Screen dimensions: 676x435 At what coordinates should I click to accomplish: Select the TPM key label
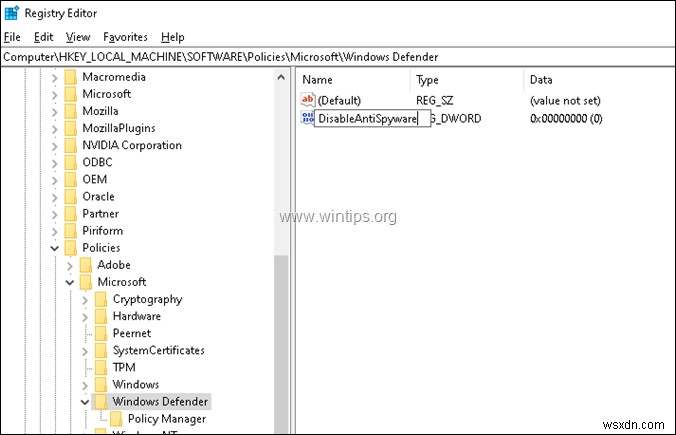[x=124, y=367]
